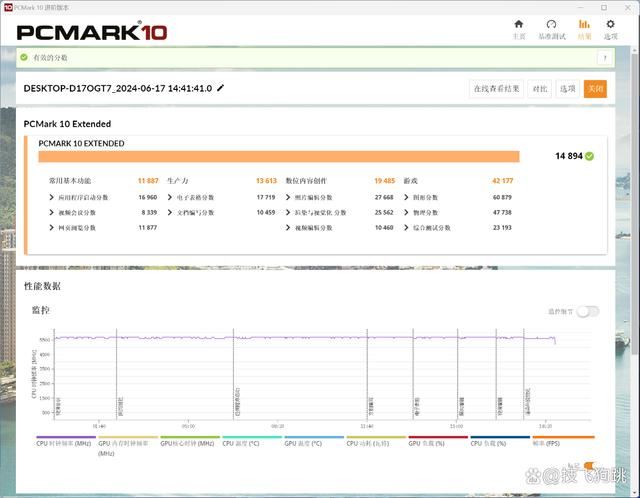Image resolution: width=640 pixels, height=498 pixels.
Task: Maximize the PCMark 10 window
Action: 604,7
